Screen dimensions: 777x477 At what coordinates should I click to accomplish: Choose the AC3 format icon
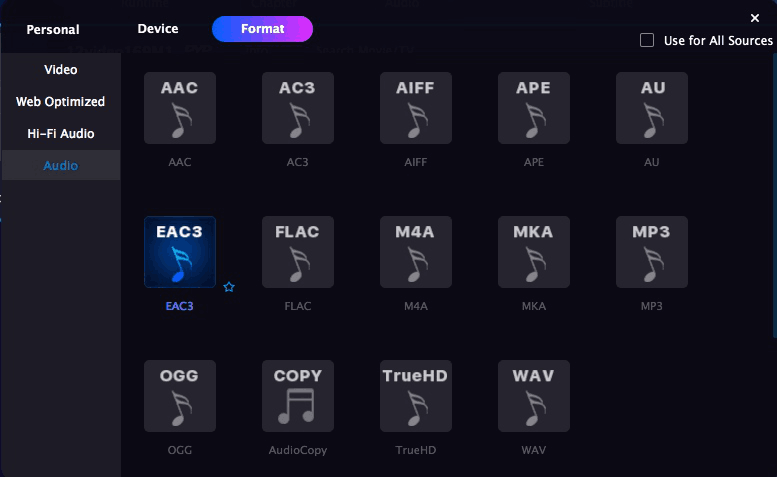(x=297, y=108)
